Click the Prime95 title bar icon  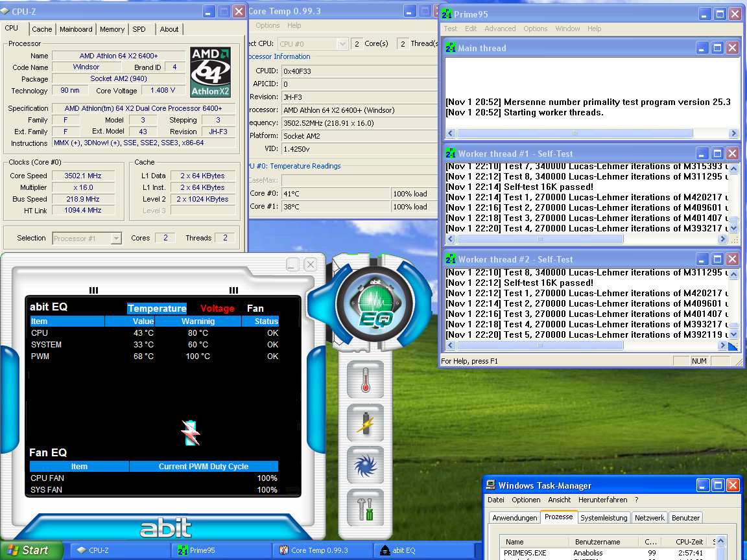click(x=446, y=14)
